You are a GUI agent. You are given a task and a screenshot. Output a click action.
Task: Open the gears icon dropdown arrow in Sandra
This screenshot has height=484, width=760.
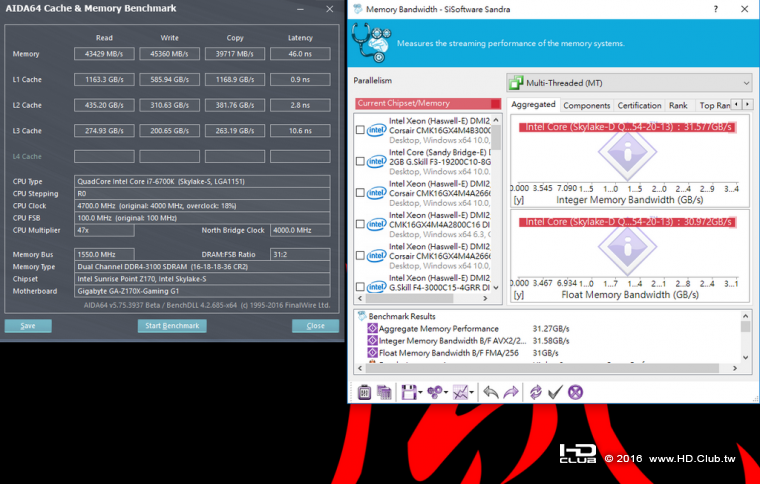445,392
